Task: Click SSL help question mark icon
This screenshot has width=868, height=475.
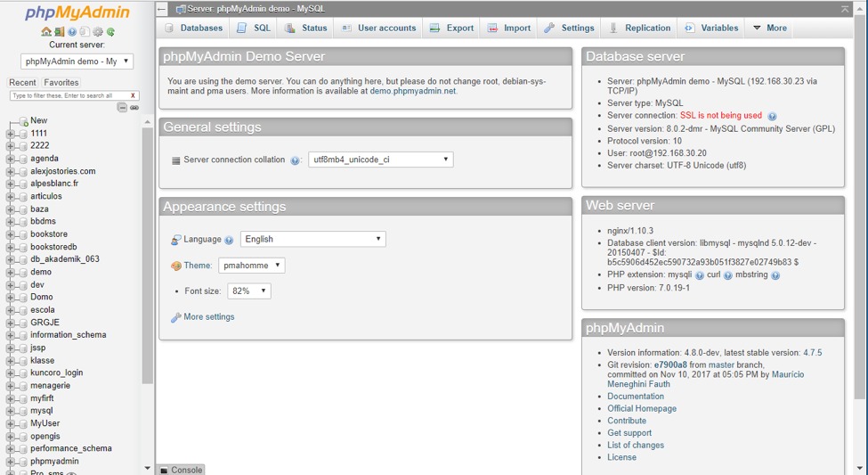Action: point(772,117)
